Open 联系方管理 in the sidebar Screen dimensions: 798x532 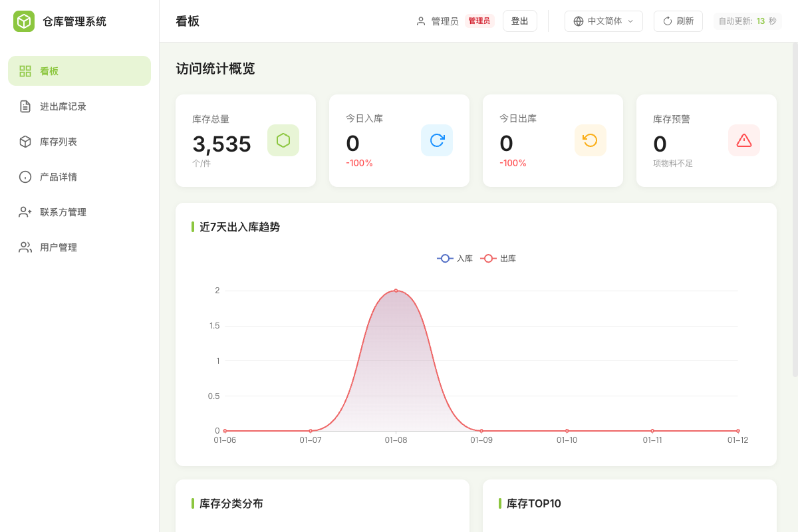(80, 212)
